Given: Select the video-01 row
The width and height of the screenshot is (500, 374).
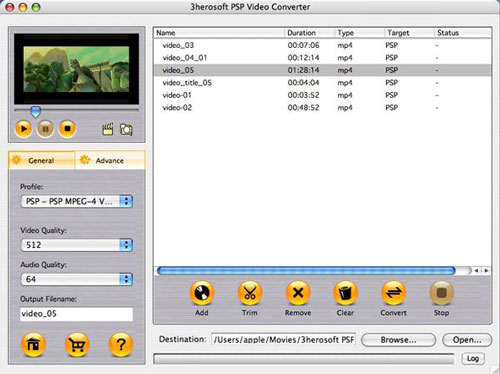Looking at the screenshot, I should 322,95.
